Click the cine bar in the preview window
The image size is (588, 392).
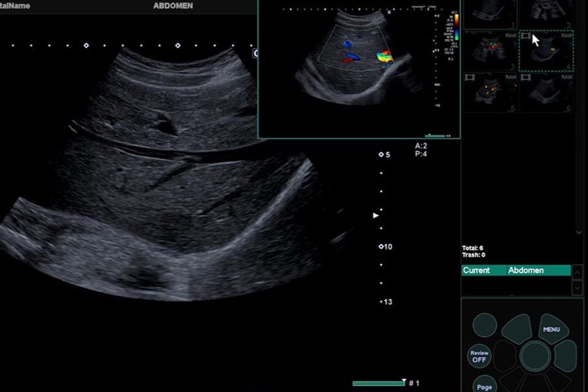(x=435, y=135)
